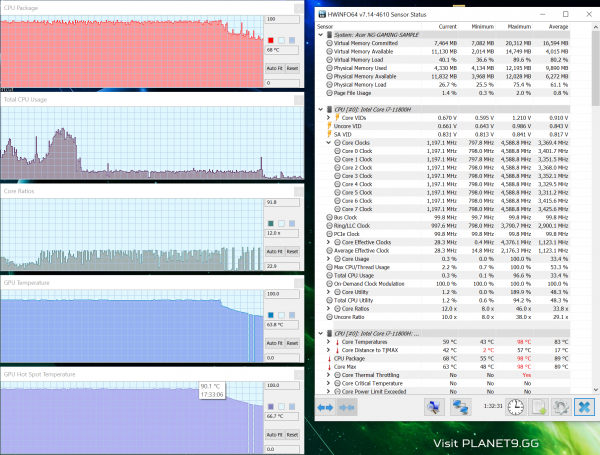Click Reset in GPU Temperature graph
Image resolution: width=600 pixels, height=455 pixels.
(292, 343)
